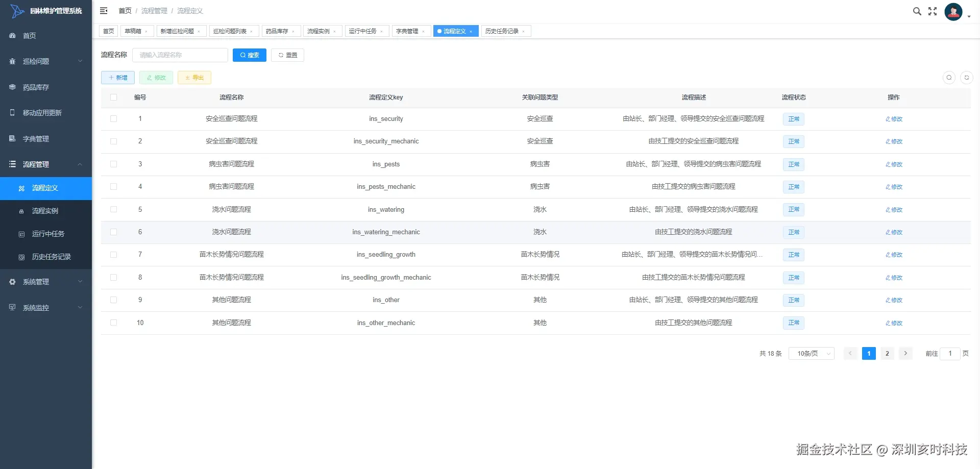Select 流程定义 in the sidebar

46,188
